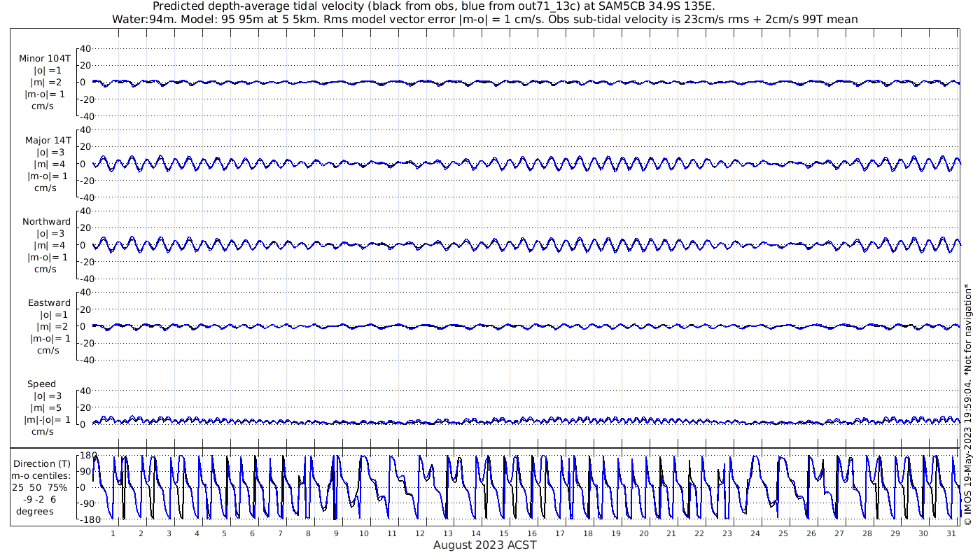The image size is (980, 560).
Task: Click day 20 on the date axis
Action: tap(643, 533)
